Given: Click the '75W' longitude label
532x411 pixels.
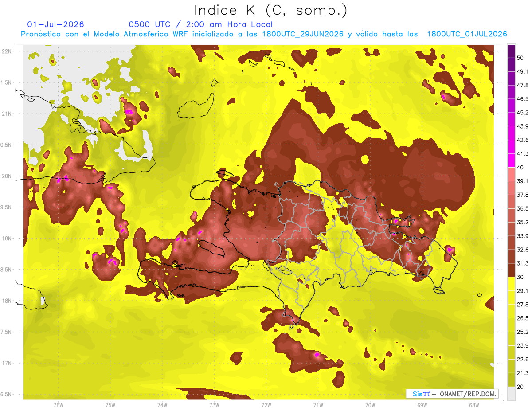Looking at the screenshot, I should (x=110, y=405).
